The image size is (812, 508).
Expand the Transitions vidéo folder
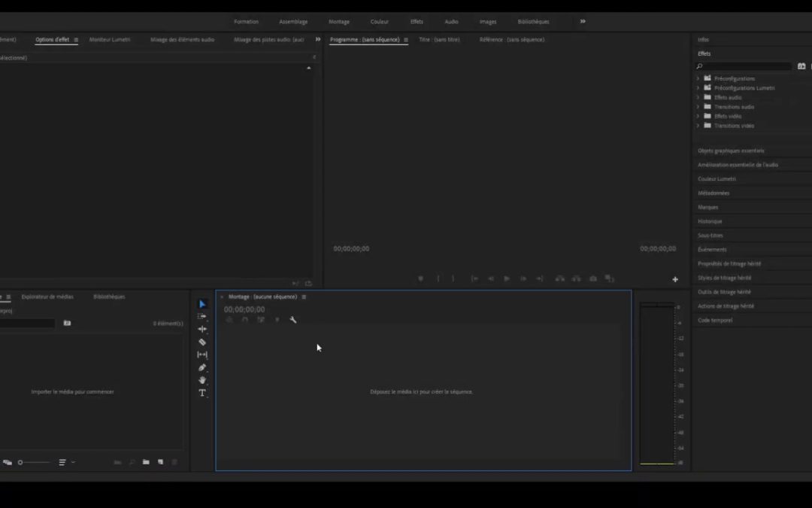tap(698, 125)
